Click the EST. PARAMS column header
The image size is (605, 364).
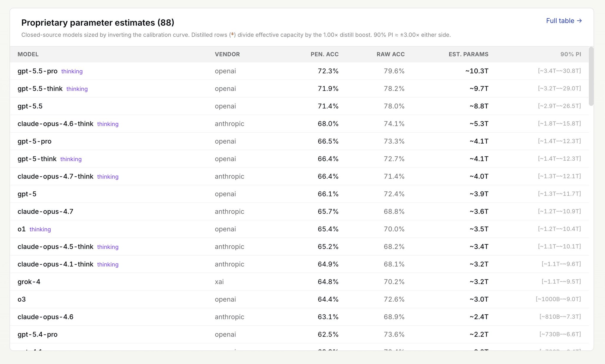click(x=468, y=54)
